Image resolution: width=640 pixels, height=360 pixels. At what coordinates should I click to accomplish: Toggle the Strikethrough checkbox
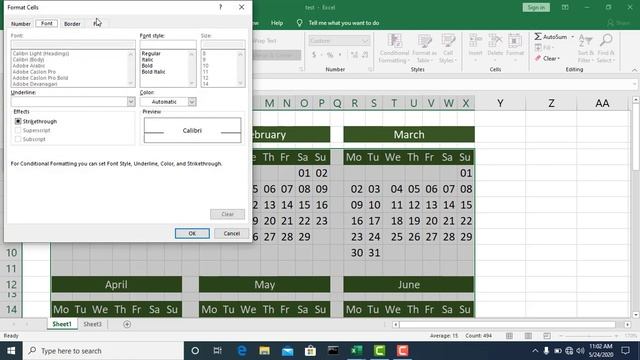pyautogui.click(x=18, y=121)
